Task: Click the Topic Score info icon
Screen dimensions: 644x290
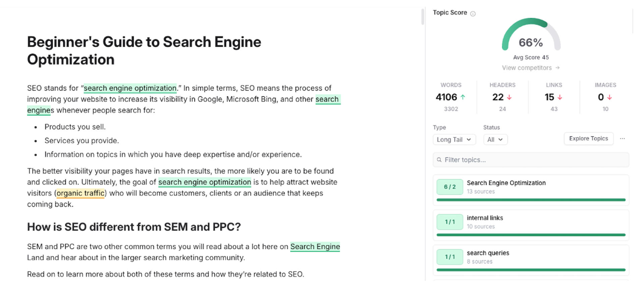Action: click(x=473, y=14)
